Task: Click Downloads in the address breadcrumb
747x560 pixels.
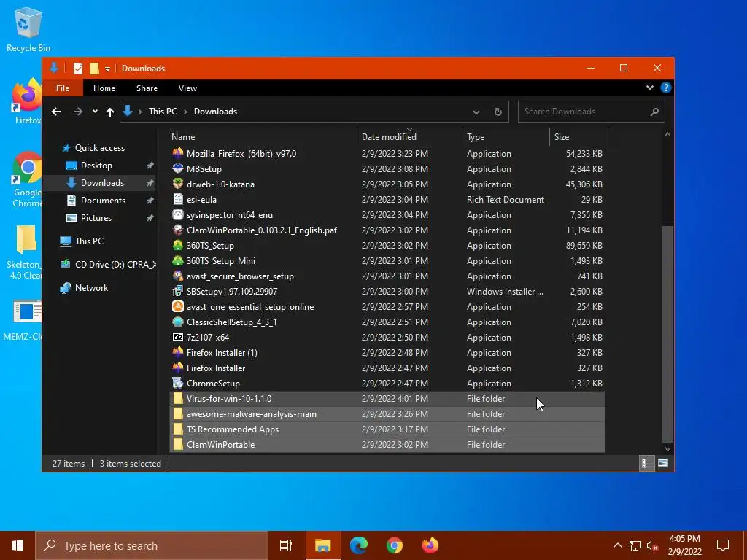Action: pos(215,112)
